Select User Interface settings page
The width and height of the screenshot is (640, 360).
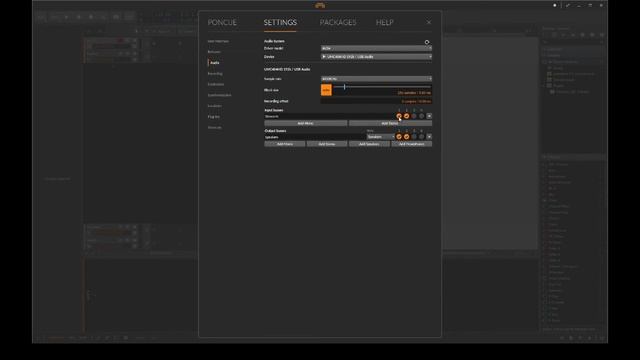218,41
